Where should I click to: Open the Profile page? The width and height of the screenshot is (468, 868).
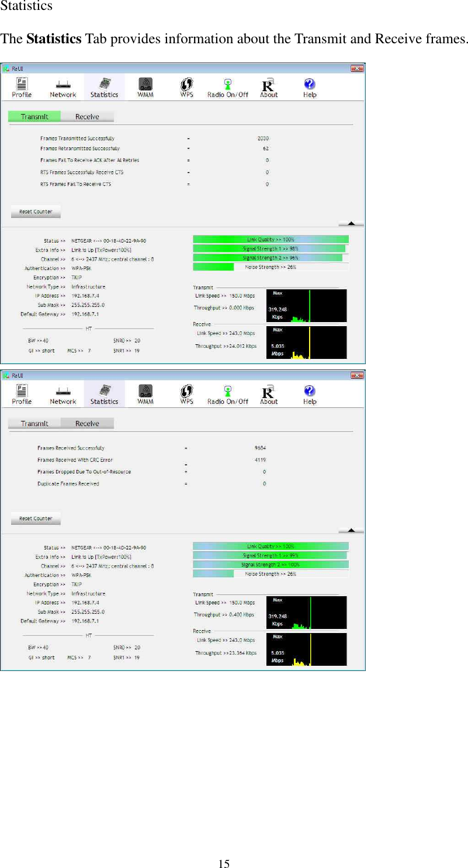(20, 87)
